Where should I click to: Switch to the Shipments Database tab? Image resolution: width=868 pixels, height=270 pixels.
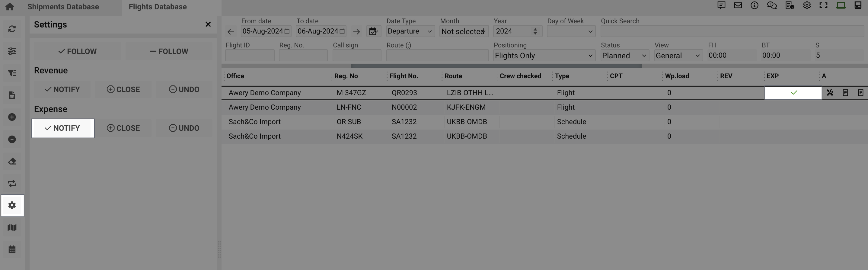(63, 7)
